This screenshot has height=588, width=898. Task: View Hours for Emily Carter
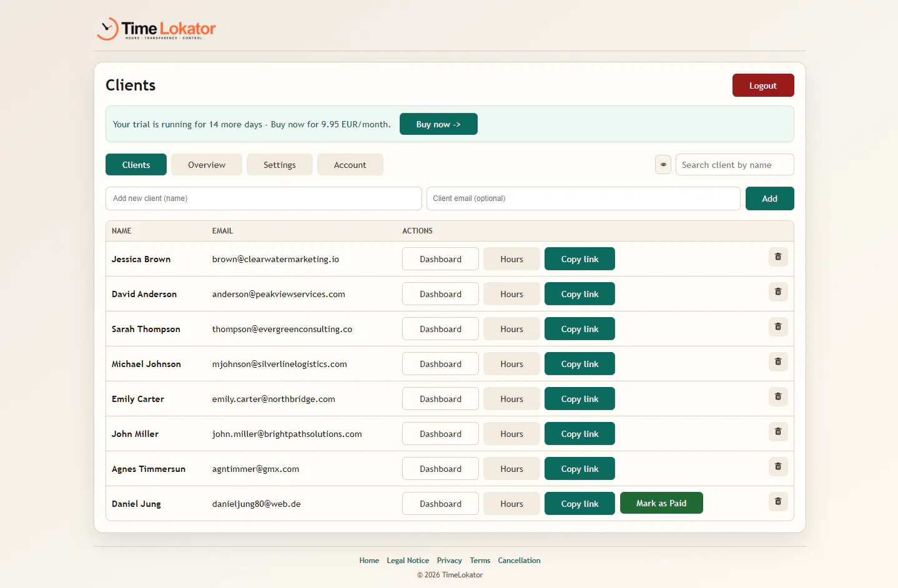pos(511,399)
